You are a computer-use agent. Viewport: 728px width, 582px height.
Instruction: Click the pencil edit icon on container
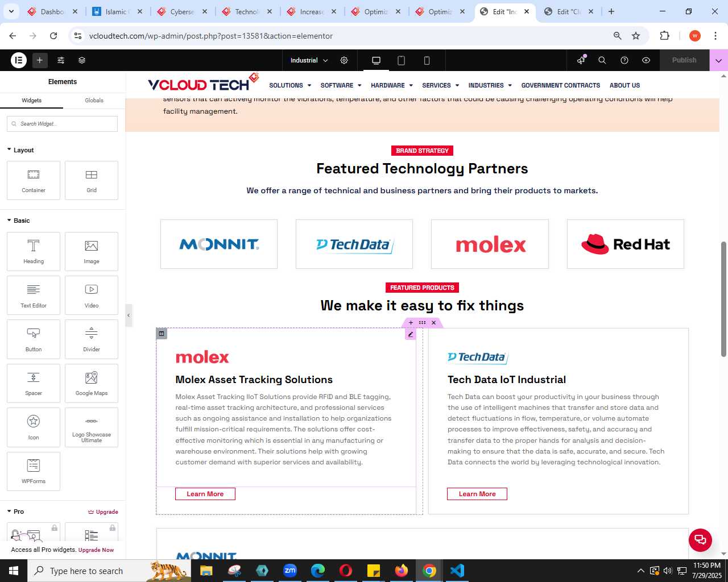point(411,334)
